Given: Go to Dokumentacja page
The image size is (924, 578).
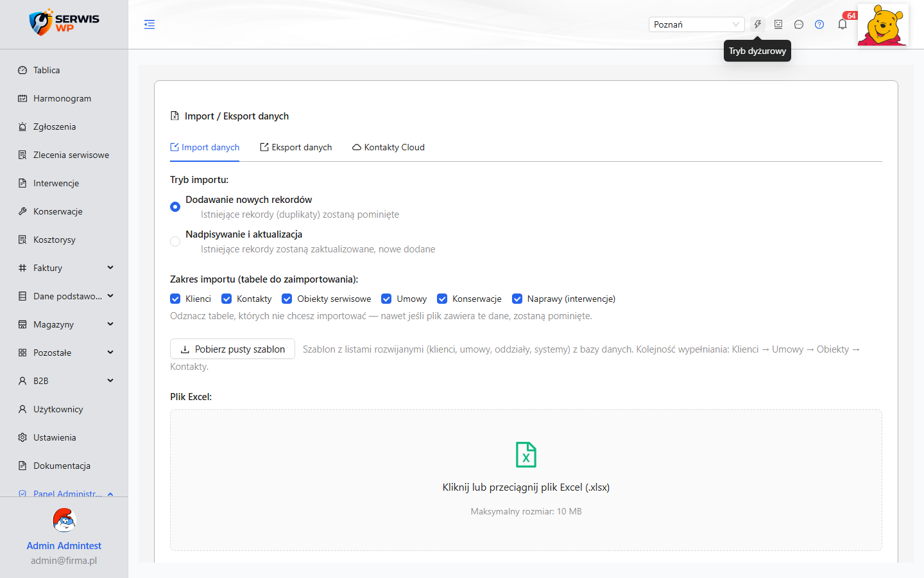Looking at the screenshot, I should pos(64,466).
